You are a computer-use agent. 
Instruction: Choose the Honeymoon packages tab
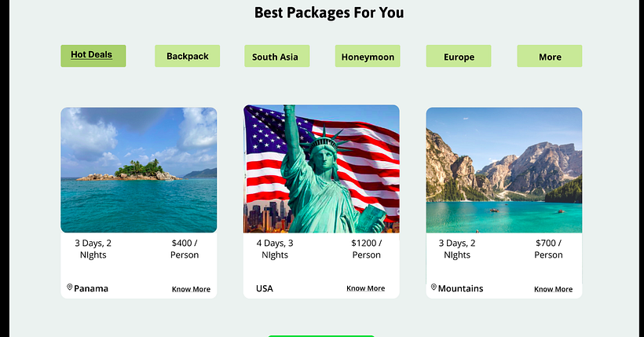click(x=368, y=56)
